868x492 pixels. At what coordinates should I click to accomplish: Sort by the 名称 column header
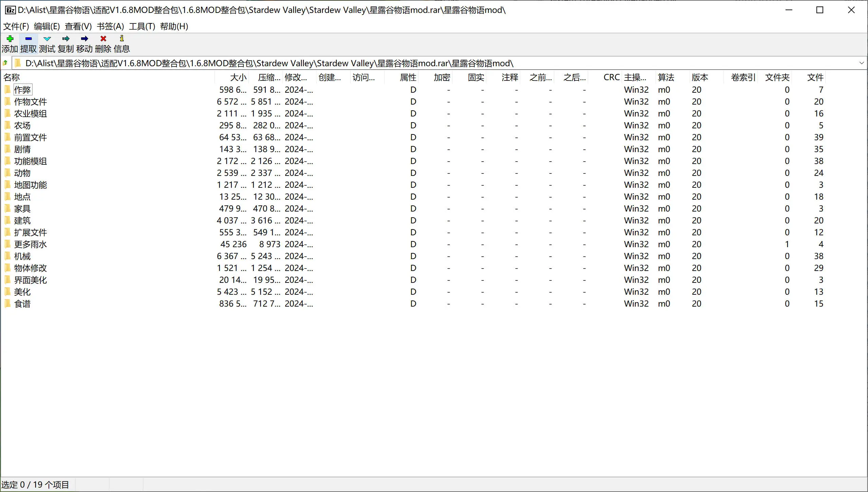[x=108, y=77]
